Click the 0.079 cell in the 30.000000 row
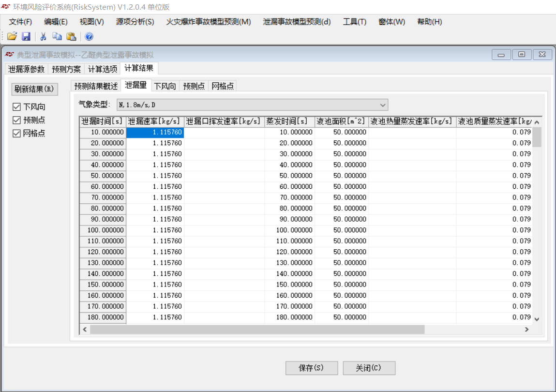The height and width of the screenshot is (392, 556). (x=494, y=154)
